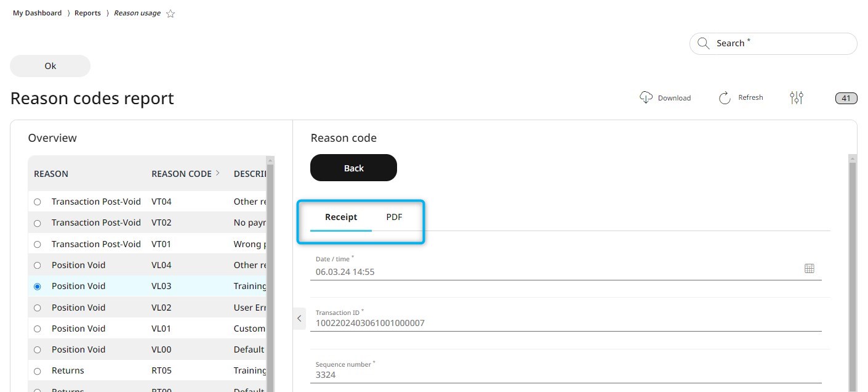The height and width of the screenshot is (392, 868).
Task: Click the VL01 reason code cell
Action: pos(161,329)
